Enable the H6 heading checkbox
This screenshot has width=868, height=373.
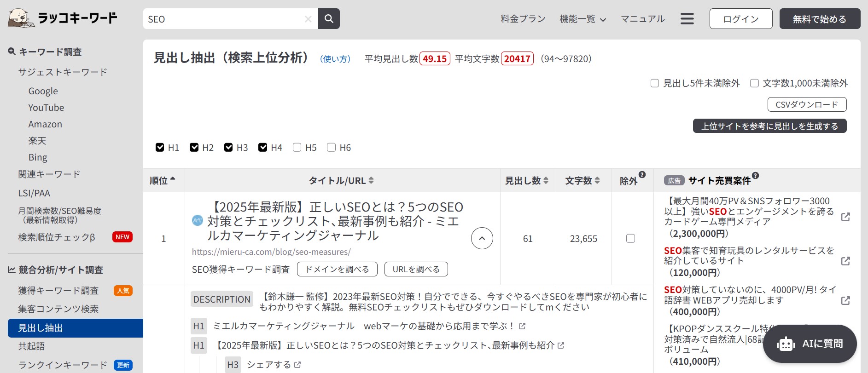(x=331, y=147)
